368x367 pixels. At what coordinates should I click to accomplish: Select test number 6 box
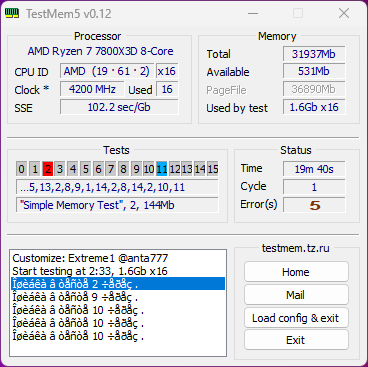[x=98, y=169]
